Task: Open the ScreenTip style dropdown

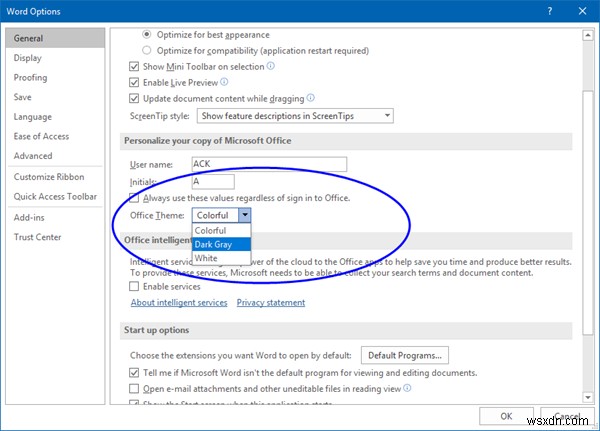Action: click(295, 116)
